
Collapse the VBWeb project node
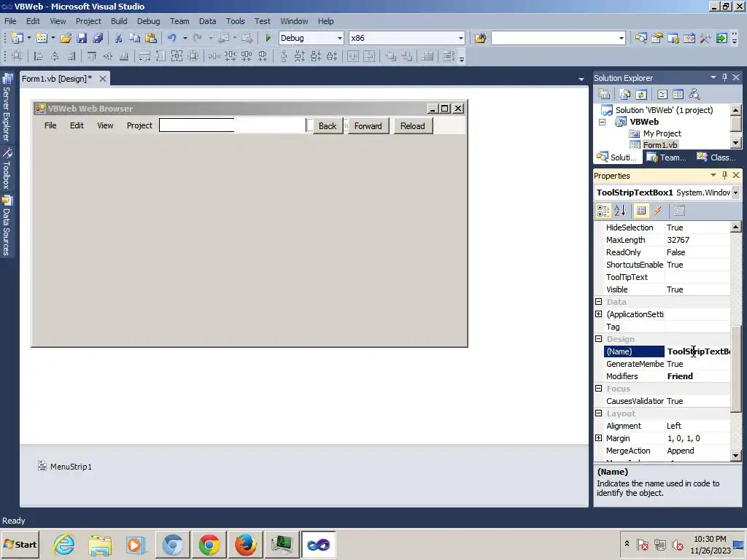602,122
